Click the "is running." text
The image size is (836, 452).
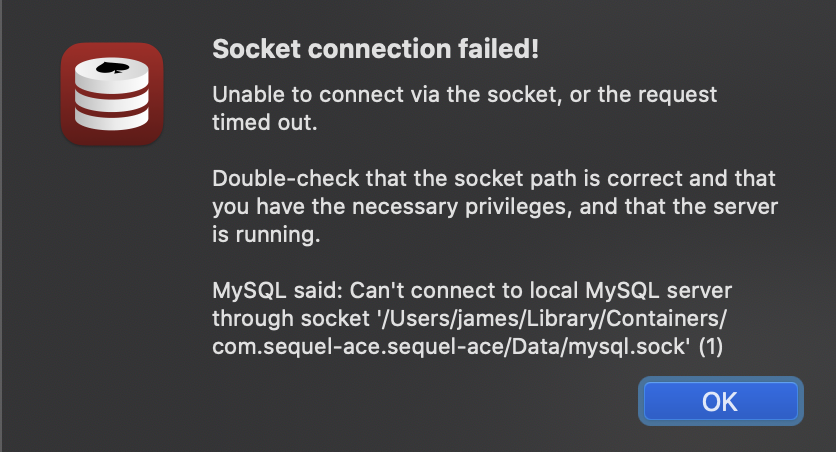coord(266,235)
